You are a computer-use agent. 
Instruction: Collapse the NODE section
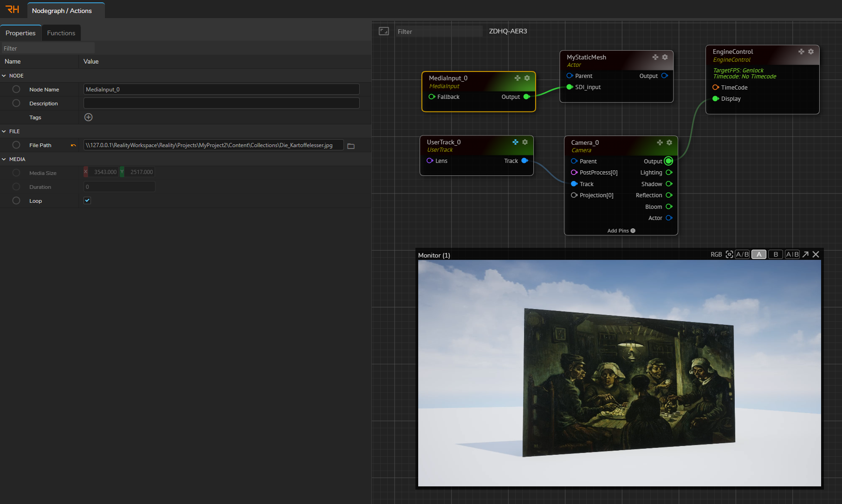pyautogui.click(x=4, y=76)
